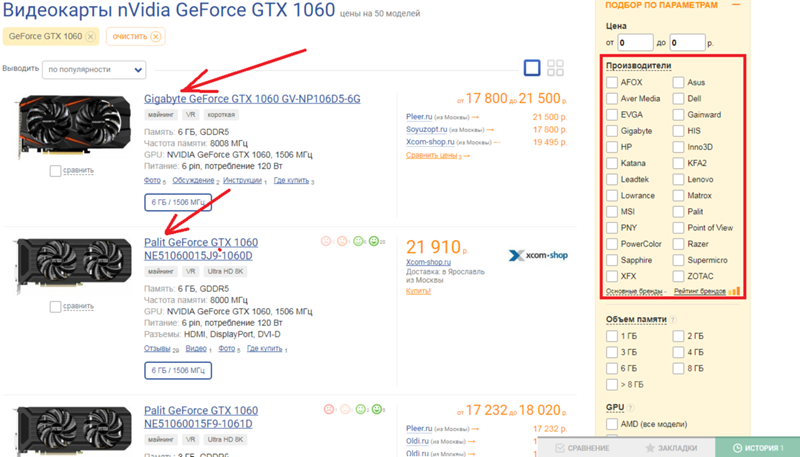Click the майнинг tag on Gigabyte card
The height and width of the screenshot is (457, 800).
pos(161,115)
